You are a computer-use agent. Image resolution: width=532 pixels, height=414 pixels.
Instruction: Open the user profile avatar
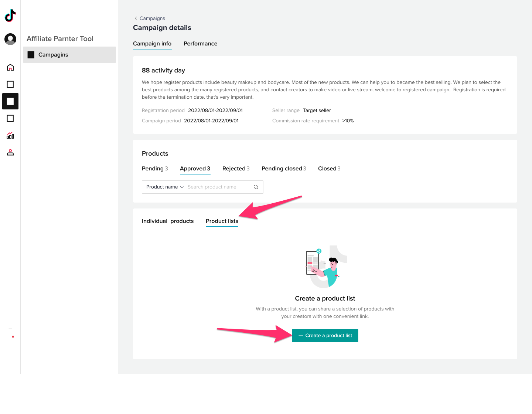(x=10, y=39)
